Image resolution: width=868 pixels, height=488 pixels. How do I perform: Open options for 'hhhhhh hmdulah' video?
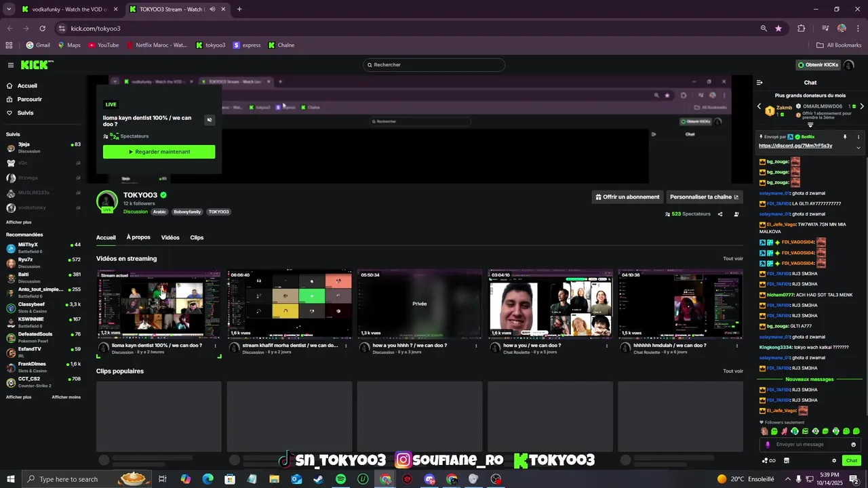pyautogui.click(x=737, y=346)
